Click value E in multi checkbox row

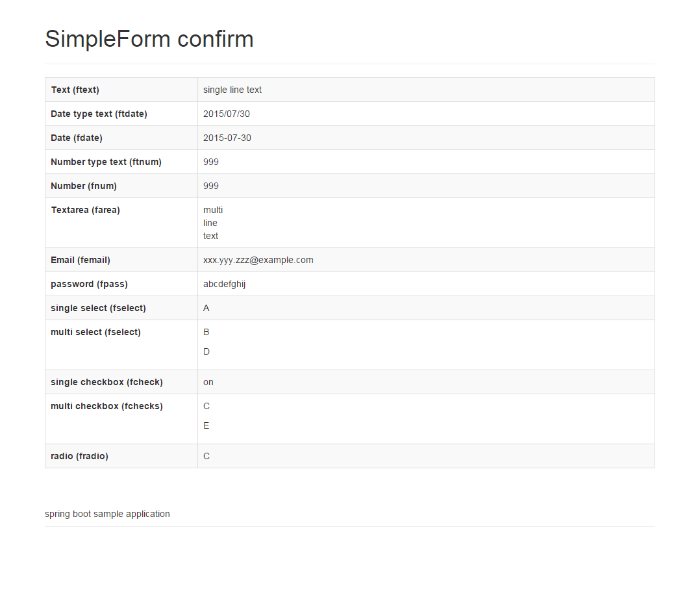[x=206, y=425]
